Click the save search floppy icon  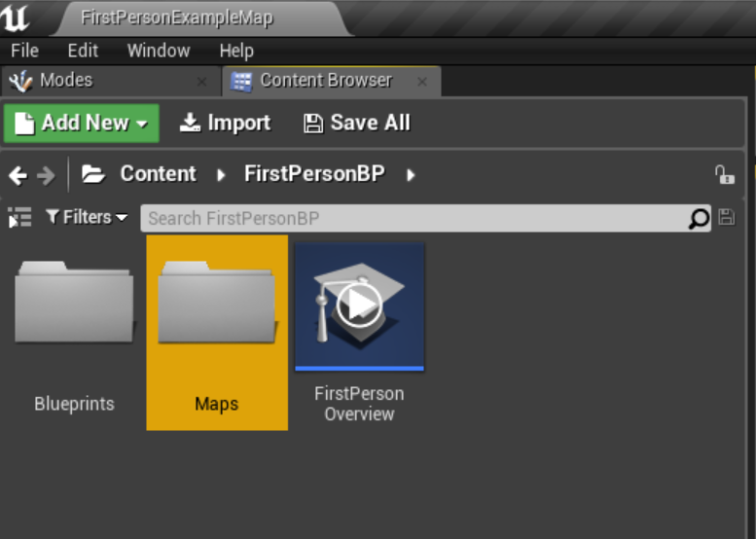pyautogui.click(x=726, y=218)
